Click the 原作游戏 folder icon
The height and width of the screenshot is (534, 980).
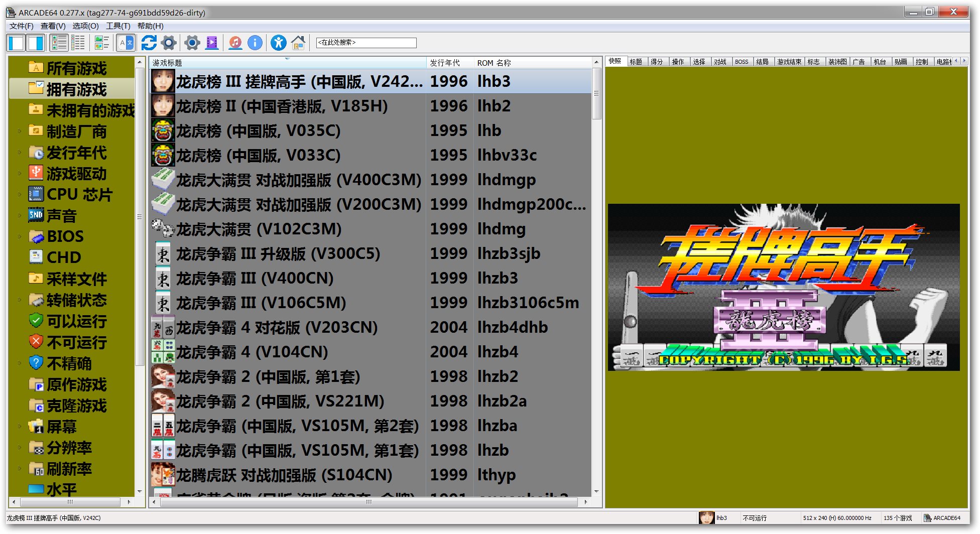(36, 384)
